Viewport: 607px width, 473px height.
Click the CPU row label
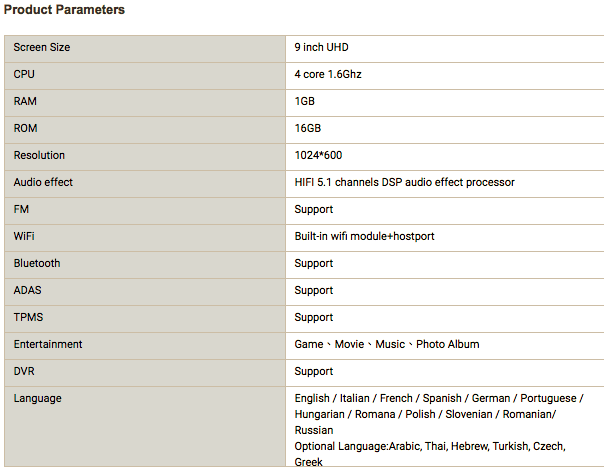(x=24, y=75)
